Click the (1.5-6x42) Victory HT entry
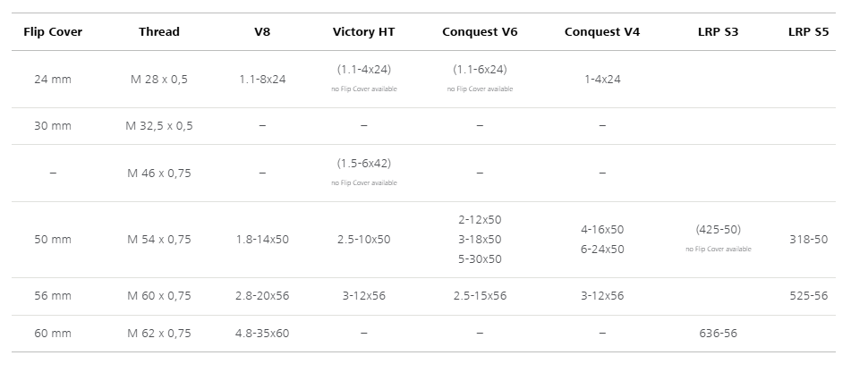The width and height of the screenshot is (868, 381). coord(363,164)
